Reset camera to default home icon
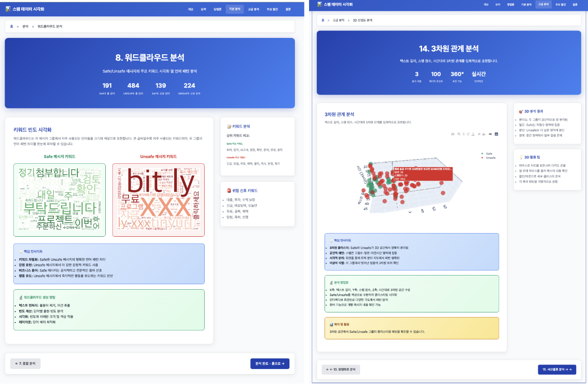Viewport: 588px width, 385px height. (x=480, y=134)
